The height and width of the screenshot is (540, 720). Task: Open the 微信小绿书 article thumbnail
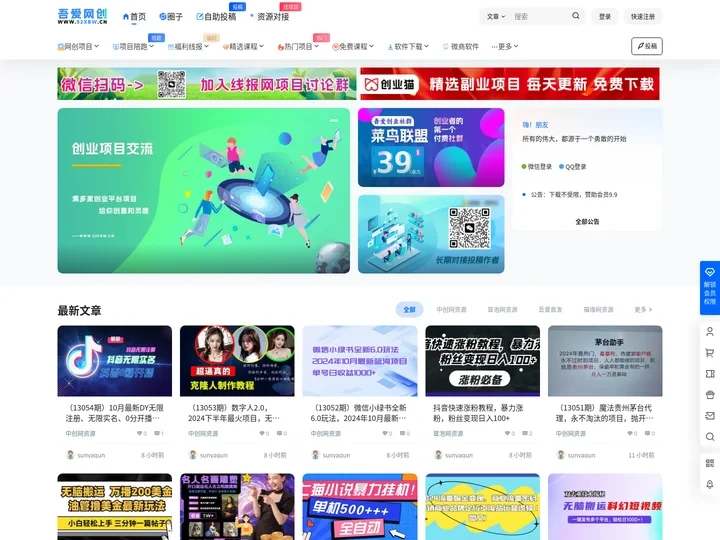[360, 361]
